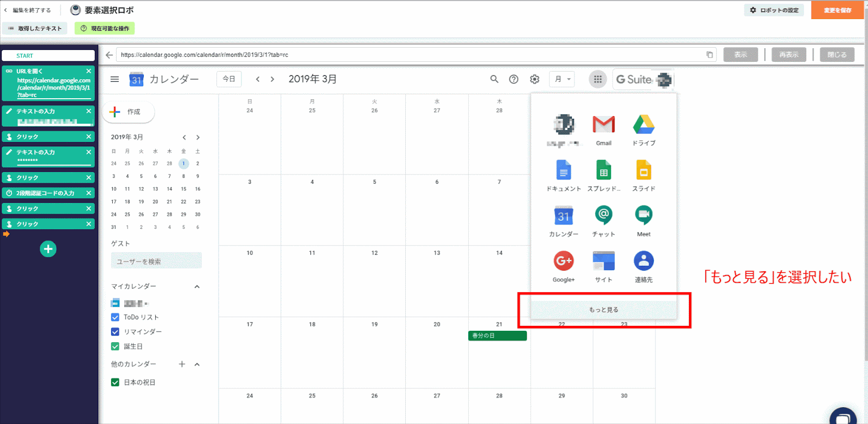The height and width of the screenshot is (424, 868).
Task: Go to previous month in header
Action: coord(258,79)
